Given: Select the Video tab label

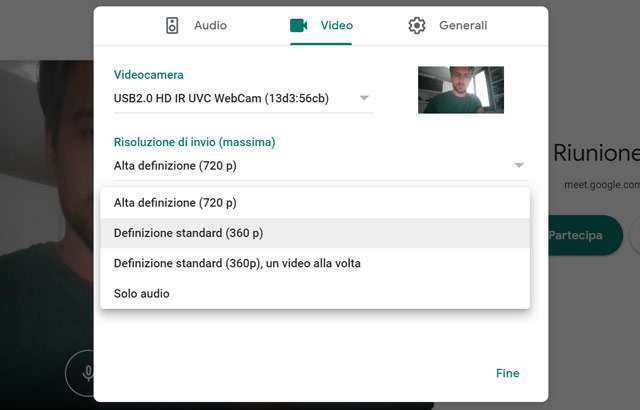Looking at the screenshot, I should point(336,26).
